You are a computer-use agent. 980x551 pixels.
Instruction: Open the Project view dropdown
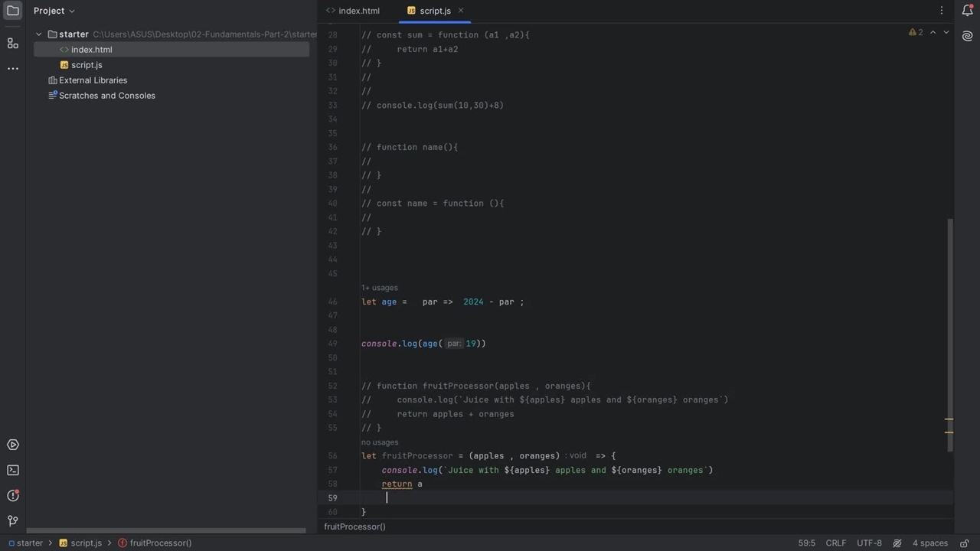pyautogui.click(x=54, y=11)
